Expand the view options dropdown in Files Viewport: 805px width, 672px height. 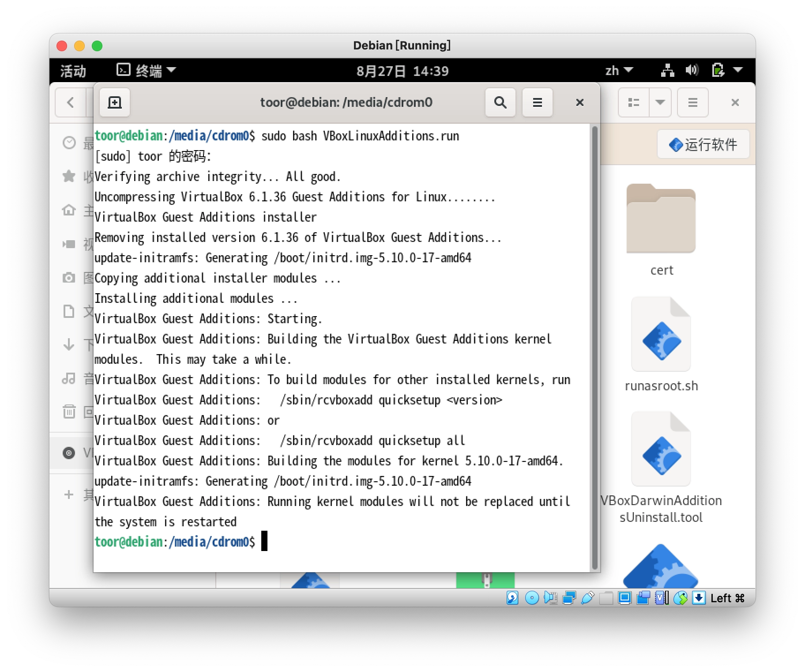click(x=660, y=102)
